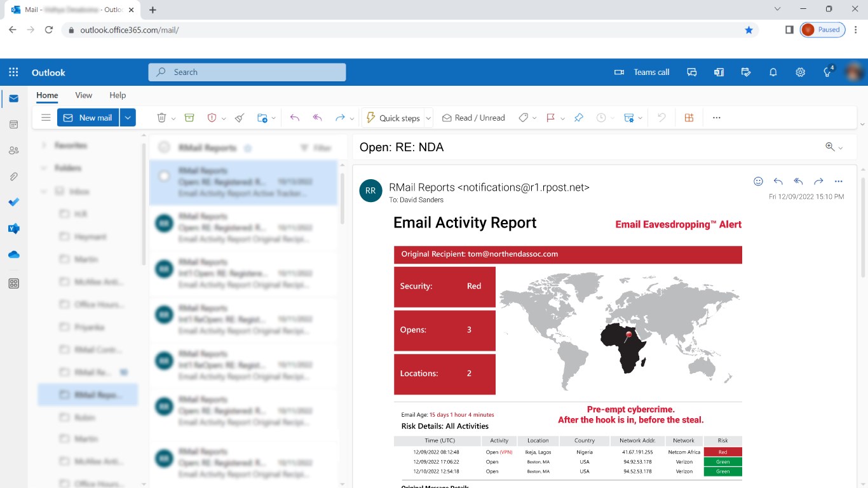This screenshot has width=868, height=488.
Task: Open the Office app launcher grid
Action: click(x=13, y=72)
